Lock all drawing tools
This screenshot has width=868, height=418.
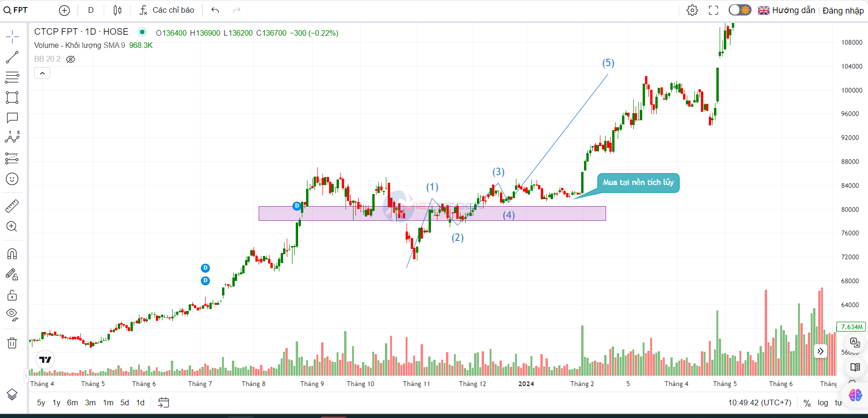point(12,295)
